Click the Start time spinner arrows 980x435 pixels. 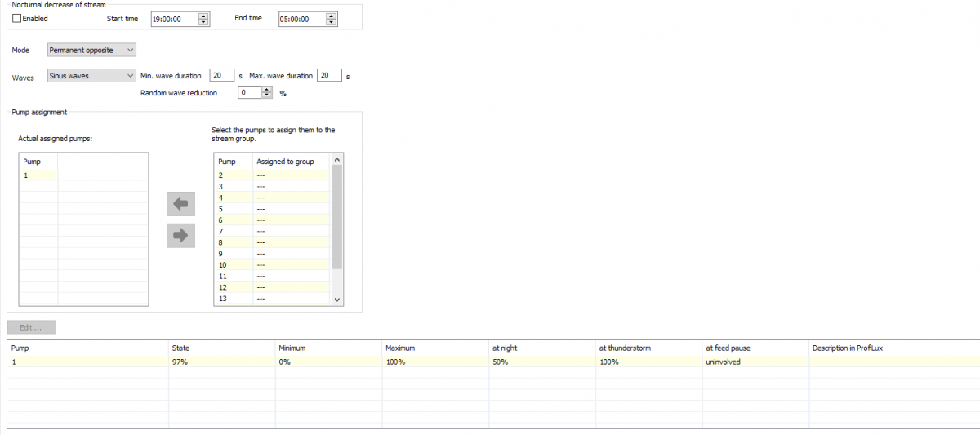pos(204,19)
